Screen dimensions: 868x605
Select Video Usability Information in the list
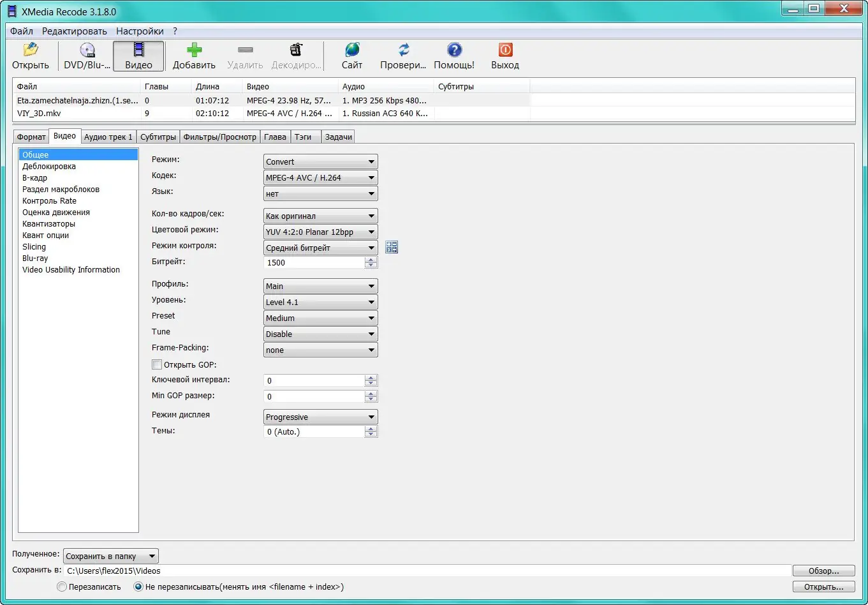(78, 269)
